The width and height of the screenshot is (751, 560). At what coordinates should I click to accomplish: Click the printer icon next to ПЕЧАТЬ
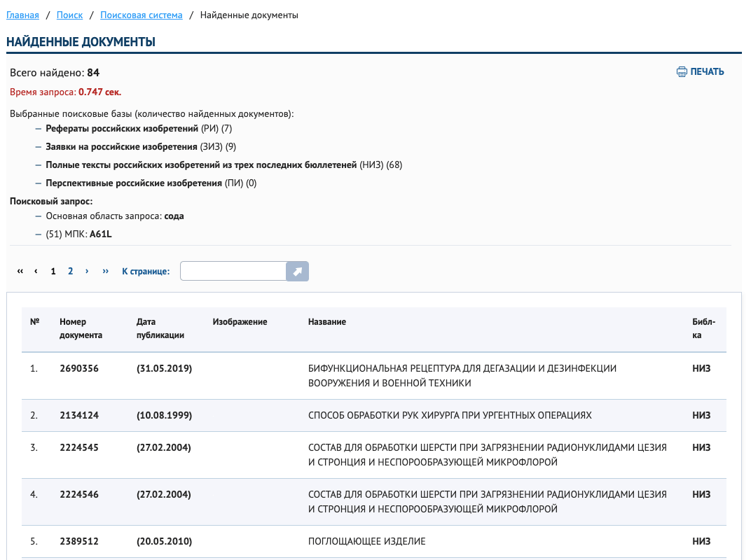tap(682, 72)
